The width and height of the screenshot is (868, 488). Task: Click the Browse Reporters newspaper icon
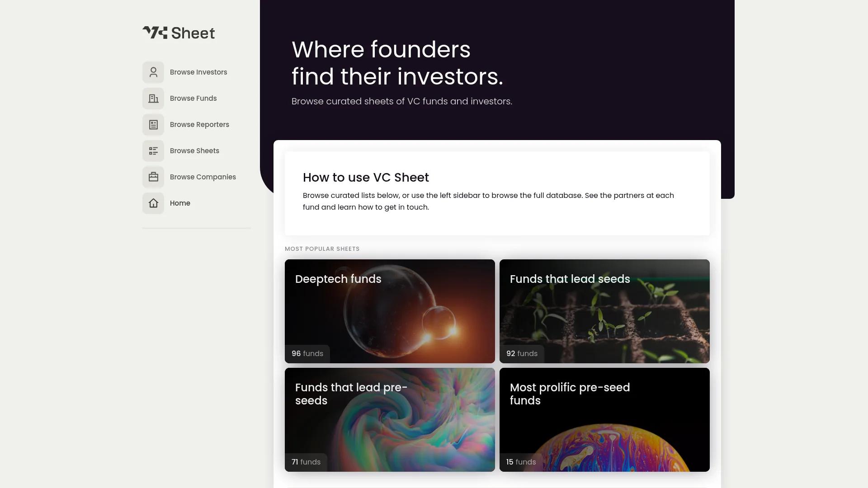153,125
